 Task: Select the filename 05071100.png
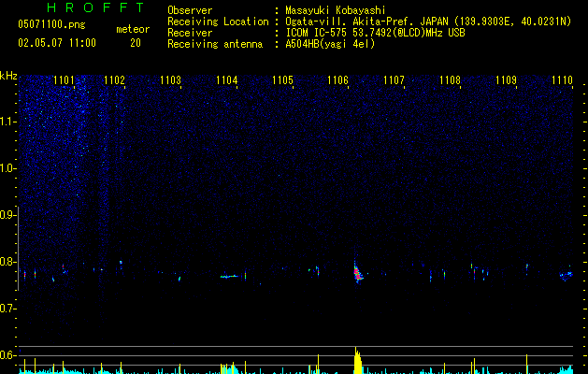click(51, 25)
